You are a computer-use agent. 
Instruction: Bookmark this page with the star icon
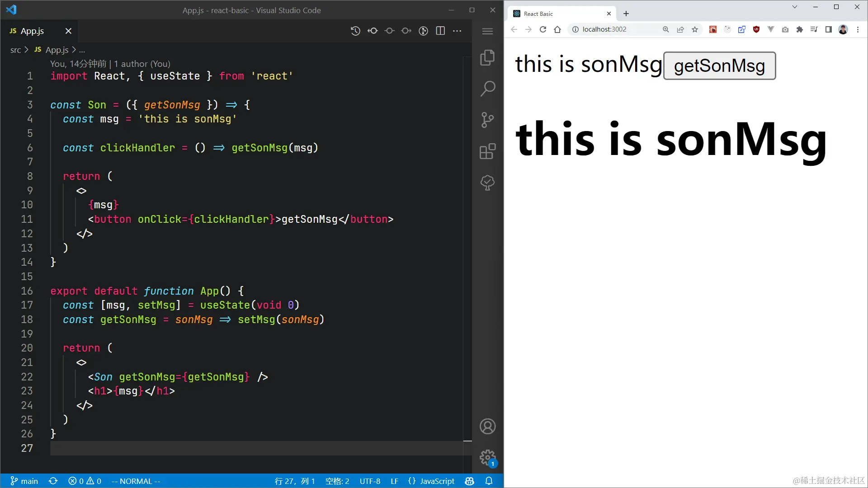point(695,29)
